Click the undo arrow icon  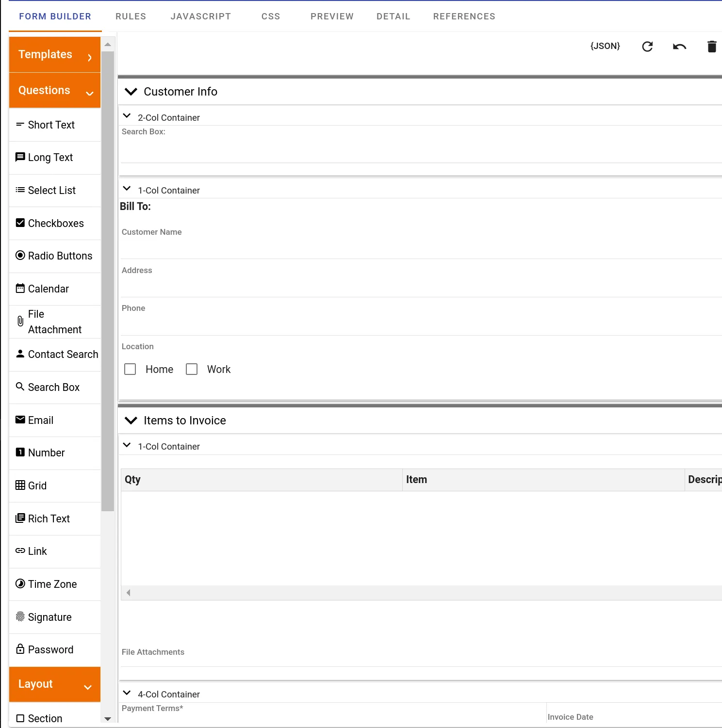click(x=679, y=47)
